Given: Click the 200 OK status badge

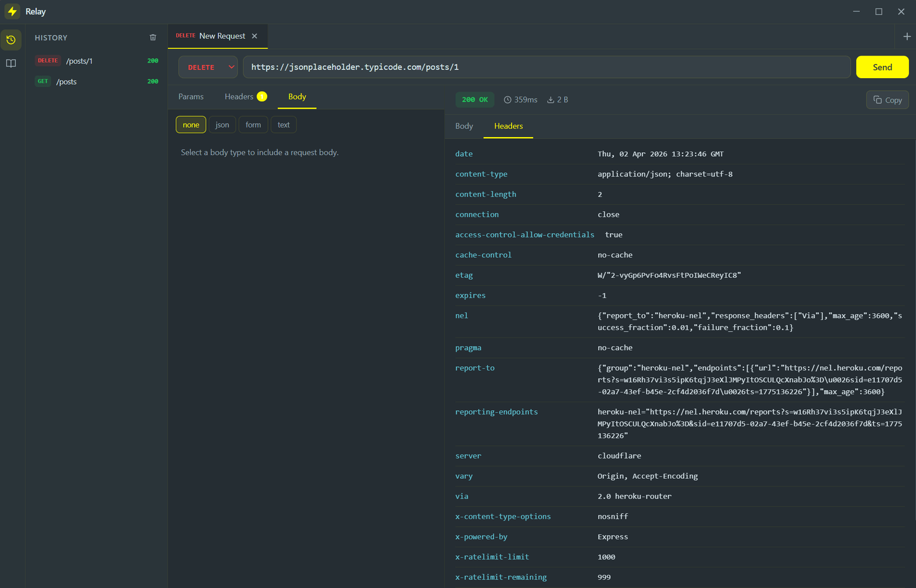Looking at the screenshot, I should tap(475, 100).
